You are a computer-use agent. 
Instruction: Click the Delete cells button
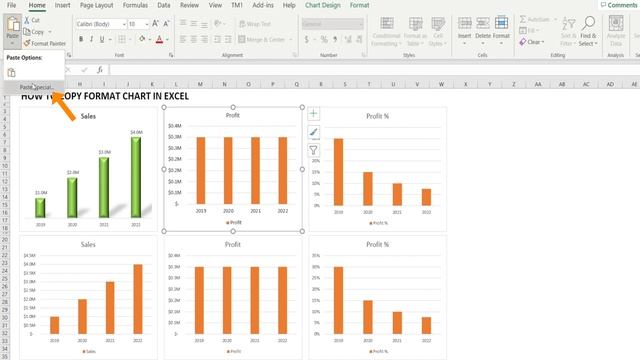[x=483, y=31]
